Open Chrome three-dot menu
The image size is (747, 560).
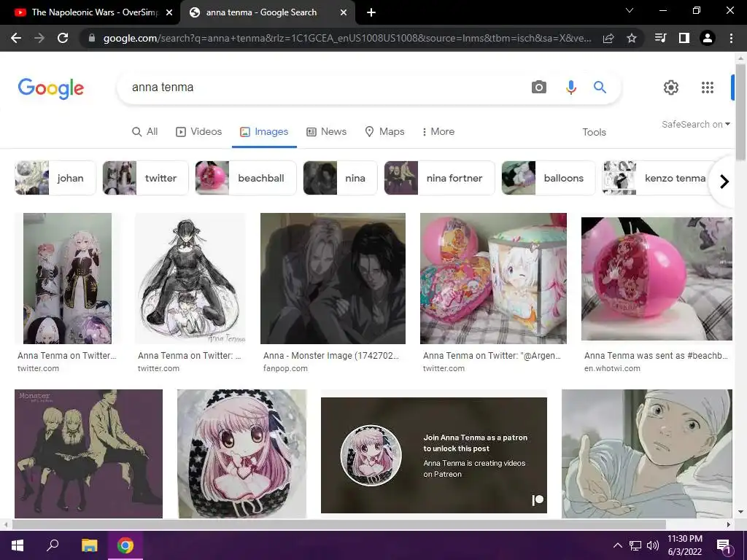[731, 38]
